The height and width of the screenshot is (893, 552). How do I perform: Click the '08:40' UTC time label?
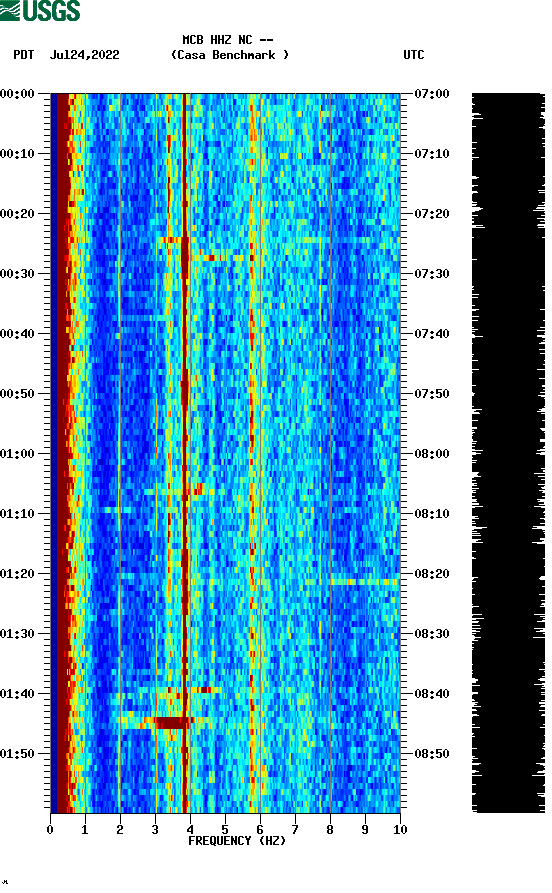pyautogui.click(x=432, y=694)
